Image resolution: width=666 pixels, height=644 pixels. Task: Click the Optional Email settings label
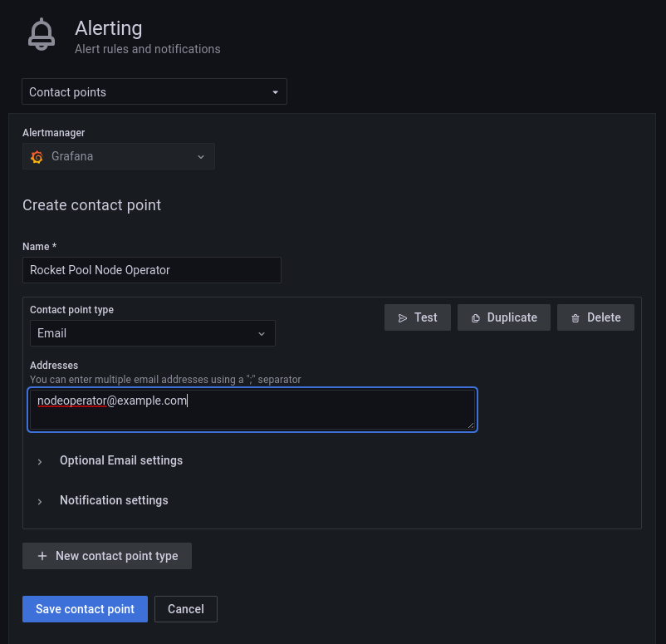click(121, 460)
